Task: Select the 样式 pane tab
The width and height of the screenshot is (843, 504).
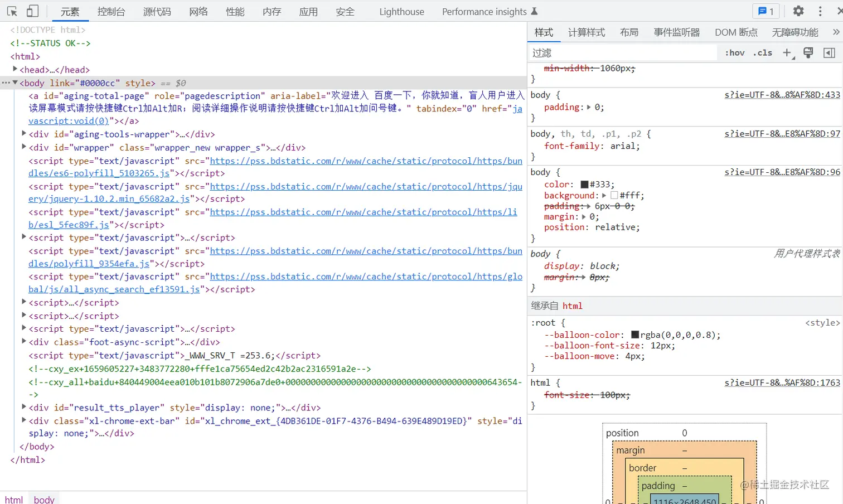Action: pyautogui.click(x=544, y=32)
